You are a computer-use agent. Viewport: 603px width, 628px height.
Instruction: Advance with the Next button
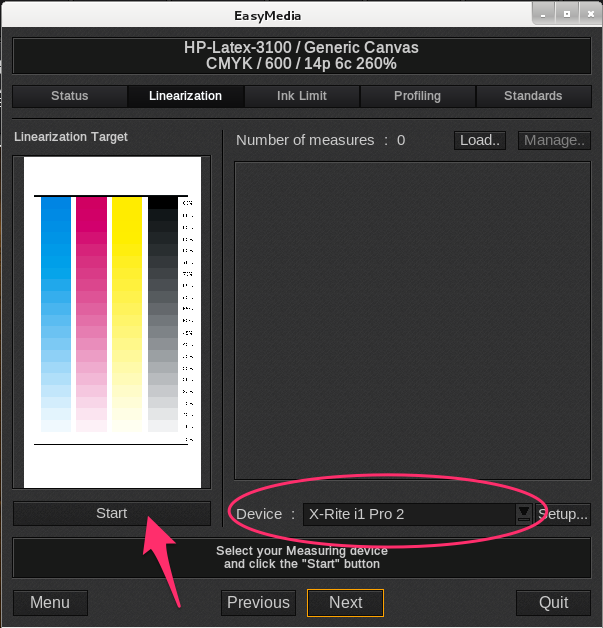coord(345,602)
